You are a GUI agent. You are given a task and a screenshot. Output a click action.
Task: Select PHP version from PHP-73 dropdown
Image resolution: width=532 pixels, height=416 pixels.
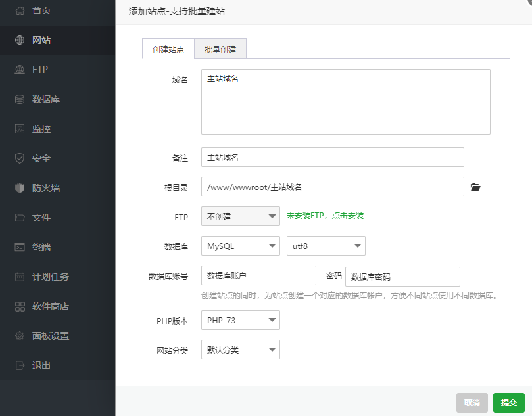[240, 320]
